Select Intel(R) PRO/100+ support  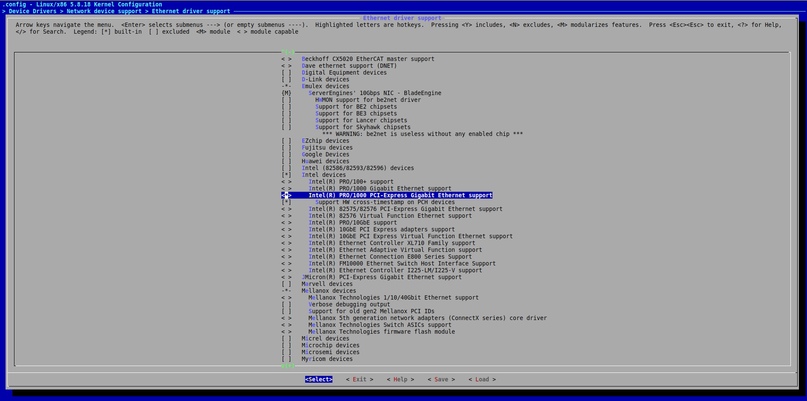tap(351, 182)
